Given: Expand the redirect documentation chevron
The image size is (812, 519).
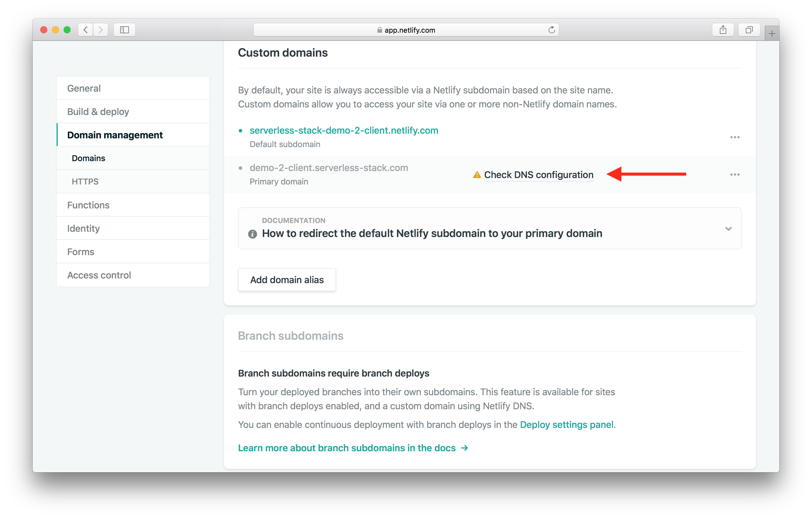Looking at the screenshot, I should 728,229.
